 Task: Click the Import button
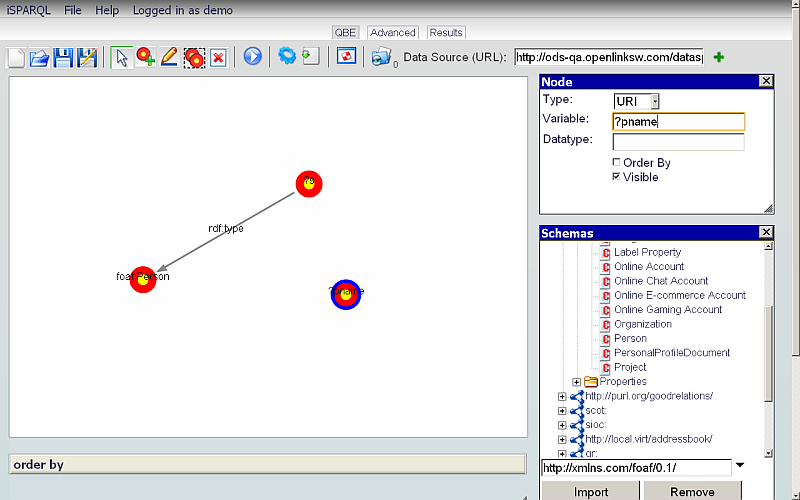tap(590, 491)
